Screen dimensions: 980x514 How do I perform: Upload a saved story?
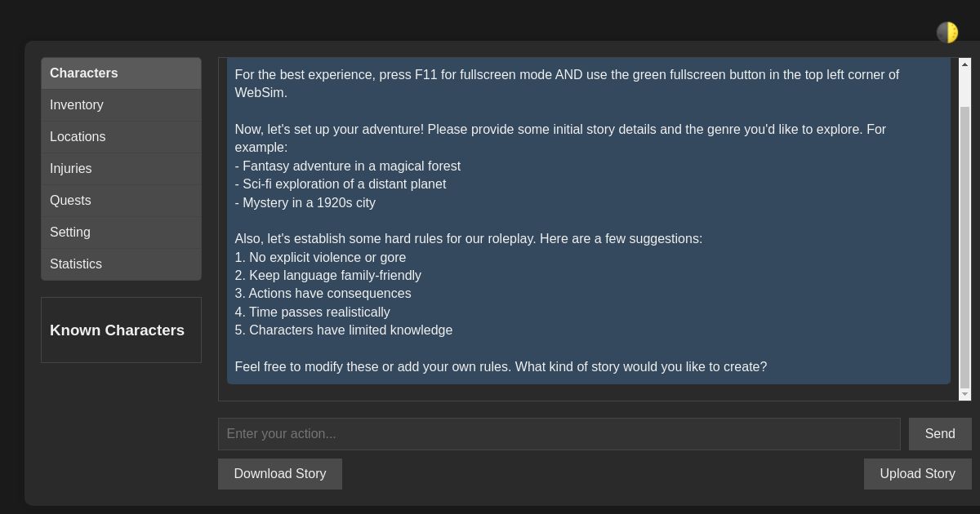[917, 473]
